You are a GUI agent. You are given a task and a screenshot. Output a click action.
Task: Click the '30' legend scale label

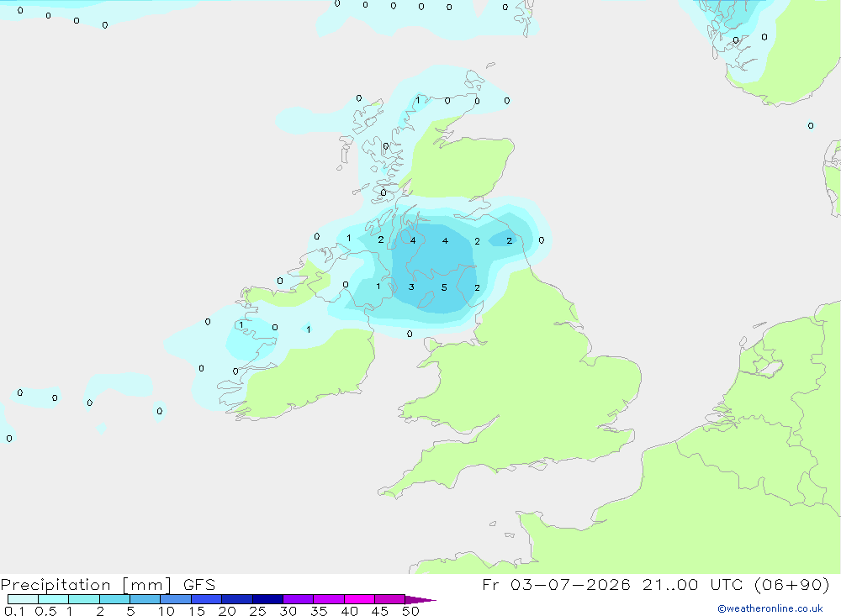(x=288, y=611)
